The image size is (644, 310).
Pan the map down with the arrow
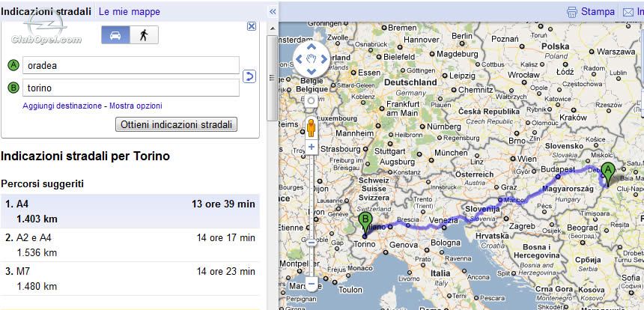click(312, 71)
